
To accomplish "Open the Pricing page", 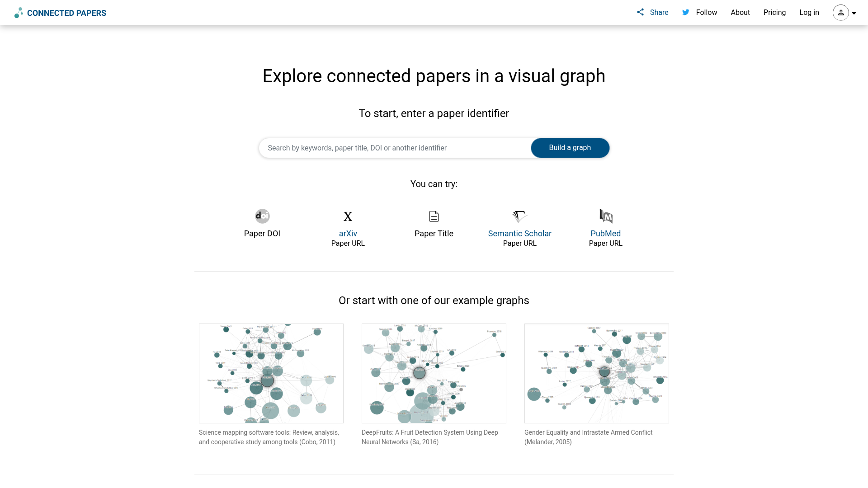I will pyautogui.click(x=774, y=12).
